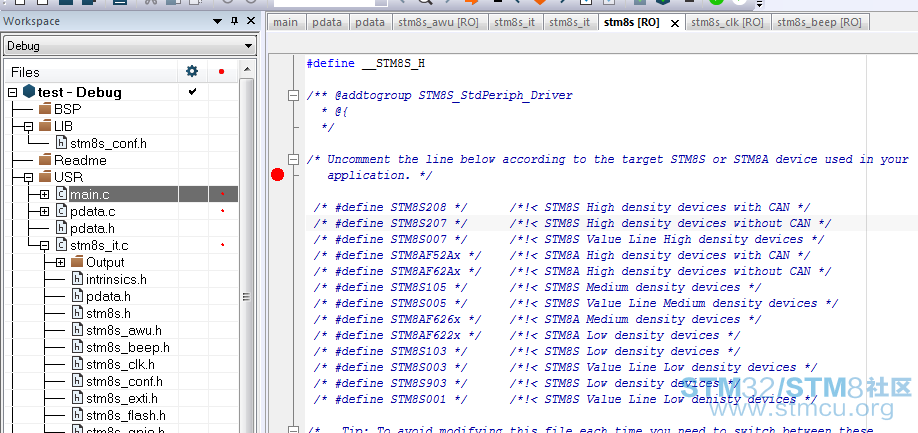Expand the main.c node

[44, 194]
